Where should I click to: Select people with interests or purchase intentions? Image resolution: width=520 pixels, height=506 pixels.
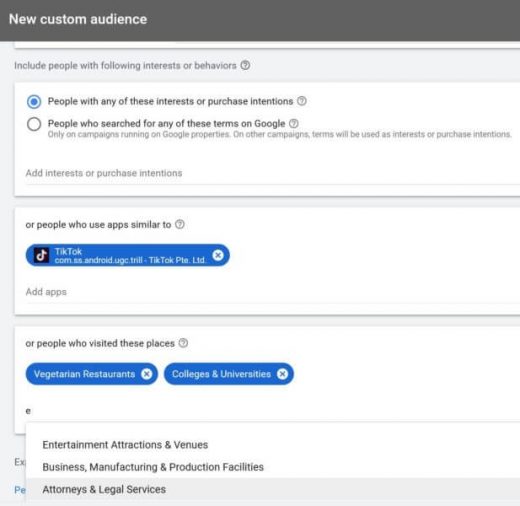[34, 101]
